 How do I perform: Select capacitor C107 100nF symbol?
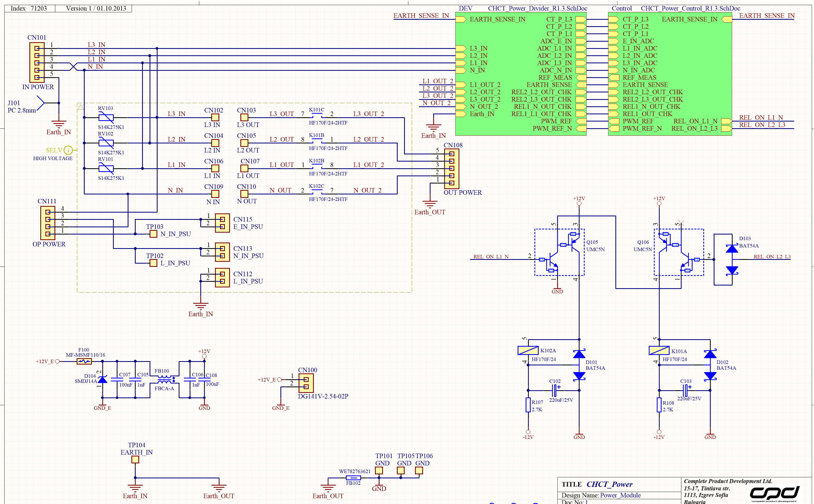(x=117, y=379)
